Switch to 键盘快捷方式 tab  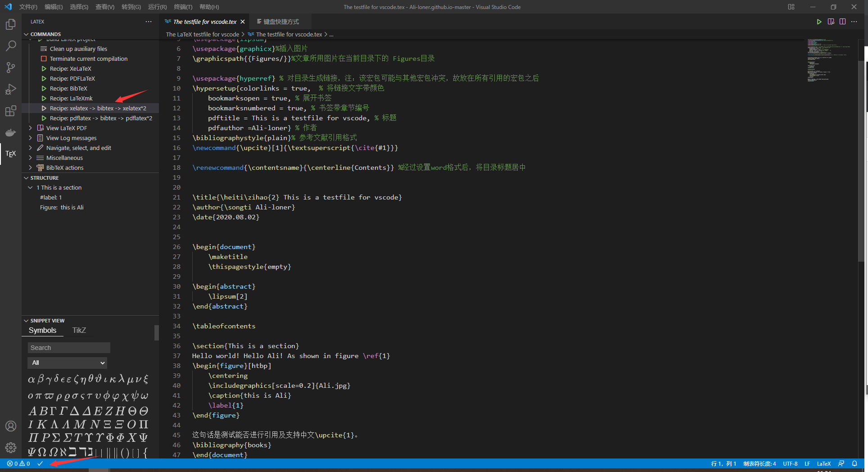click(x=280, y=22)
